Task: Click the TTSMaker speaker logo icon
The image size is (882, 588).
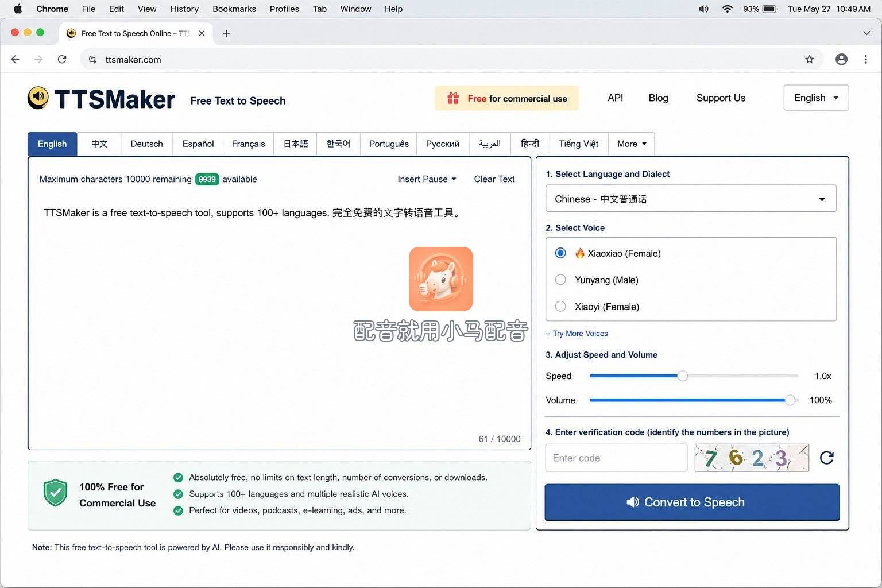Action: (38, 98)
